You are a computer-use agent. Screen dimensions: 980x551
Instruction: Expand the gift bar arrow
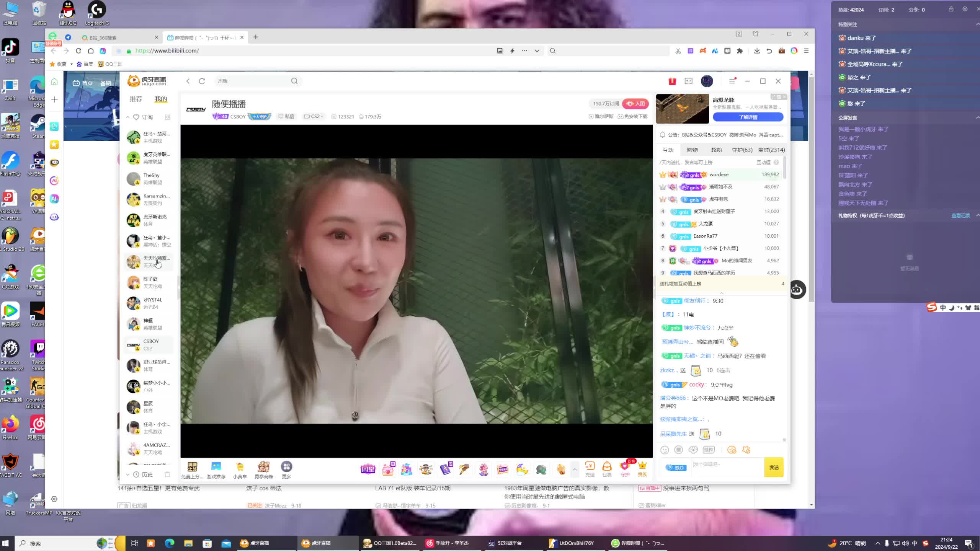coord(575,469)
